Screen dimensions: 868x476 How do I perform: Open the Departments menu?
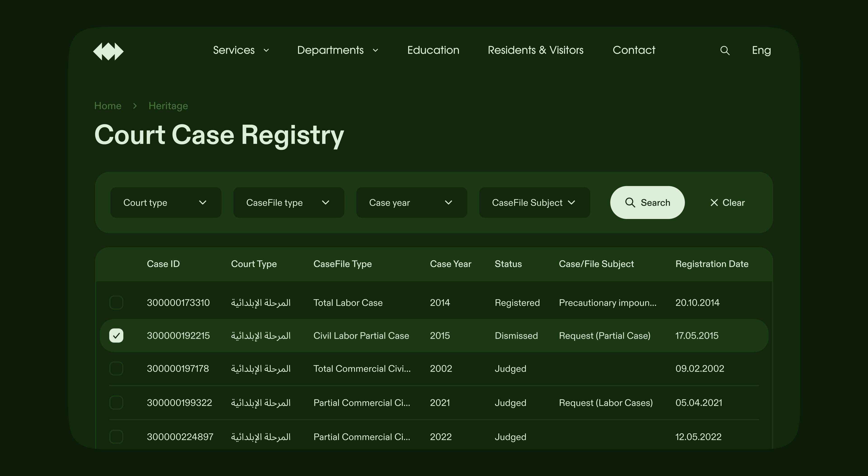click(x=338, y=50)
